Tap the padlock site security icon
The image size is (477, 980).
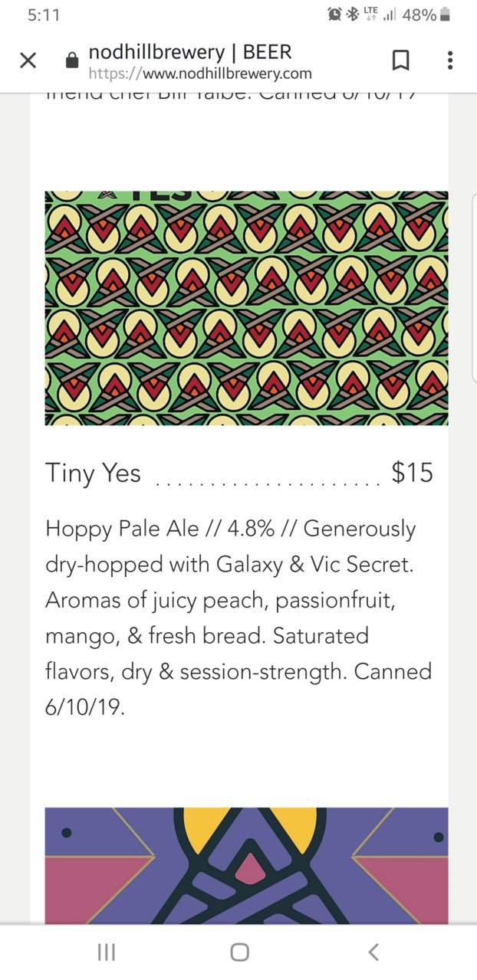73,61
